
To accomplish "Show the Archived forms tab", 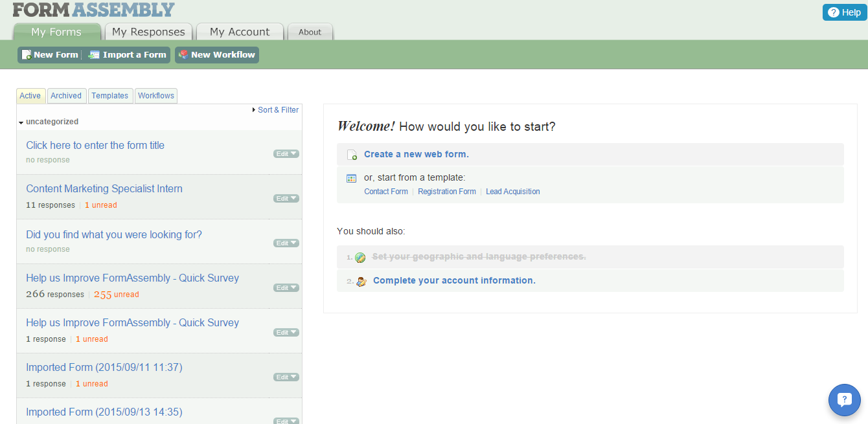I will pos(66,96).
